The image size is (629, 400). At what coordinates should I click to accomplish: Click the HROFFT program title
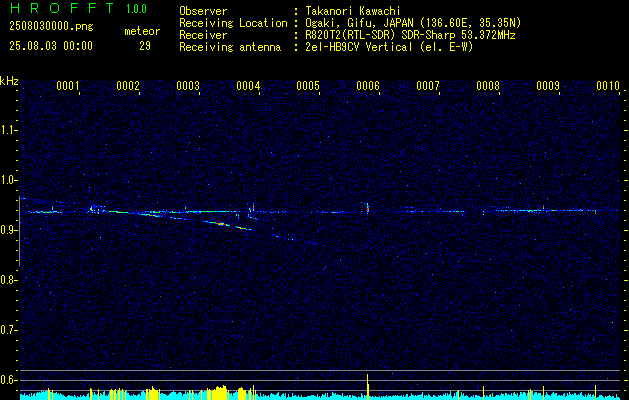(x=62, y=8)
